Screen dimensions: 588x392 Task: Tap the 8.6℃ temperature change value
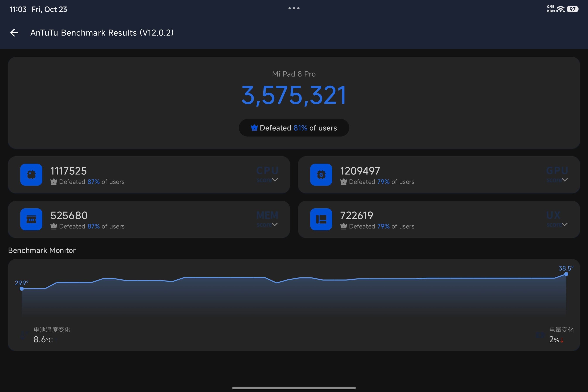(43, 340)
